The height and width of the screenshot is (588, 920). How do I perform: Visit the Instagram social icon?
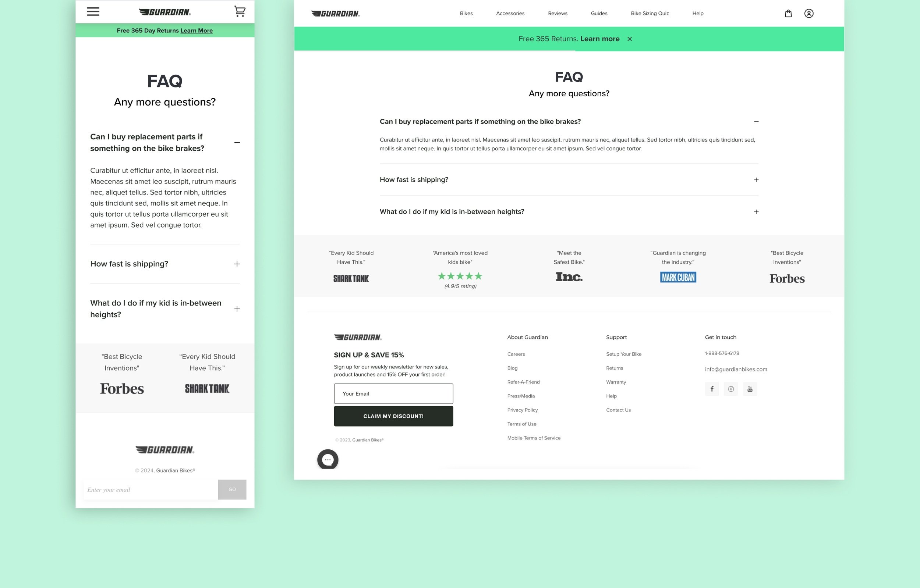[730, 389]
